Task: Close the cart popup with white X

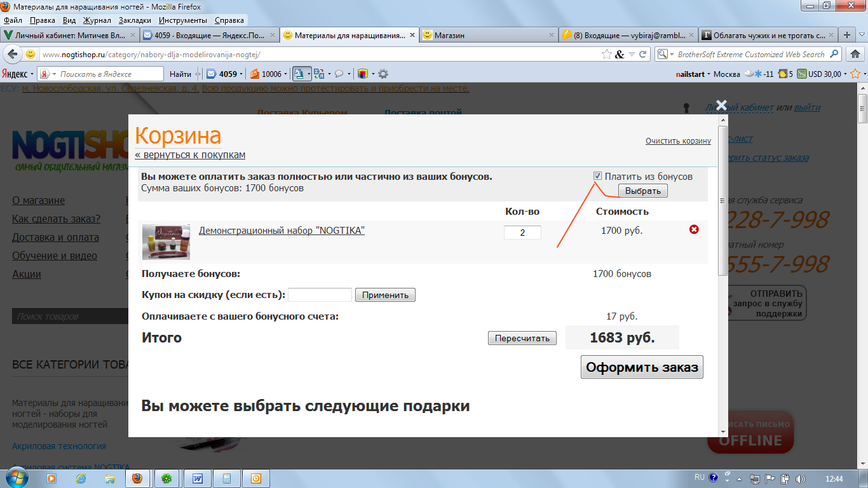Action: [721, 105]
